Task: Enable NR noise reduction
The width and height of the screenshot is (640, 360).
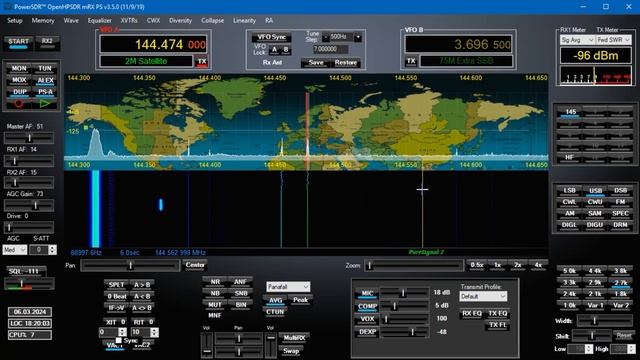Action: (x=215, y=282)
